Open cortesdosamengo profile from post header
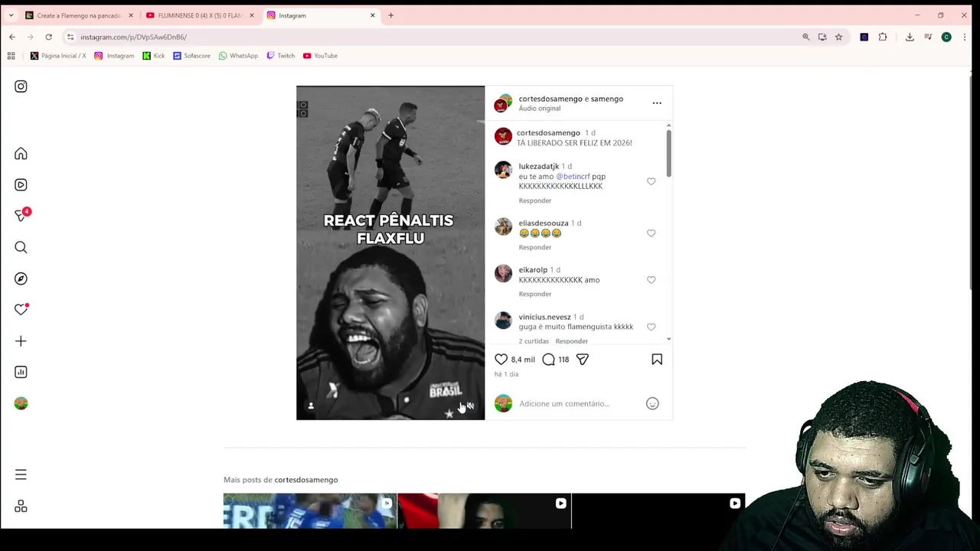Image resolution: width=980 pixels, height=551 pixels. [x=550, y=99]
